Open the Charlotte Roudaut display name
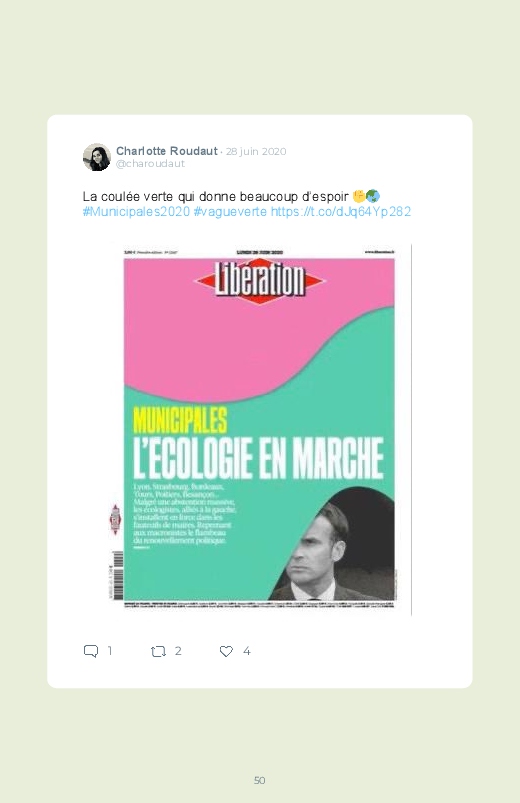This screenshot has height=803, width=520. click(167, 151)
